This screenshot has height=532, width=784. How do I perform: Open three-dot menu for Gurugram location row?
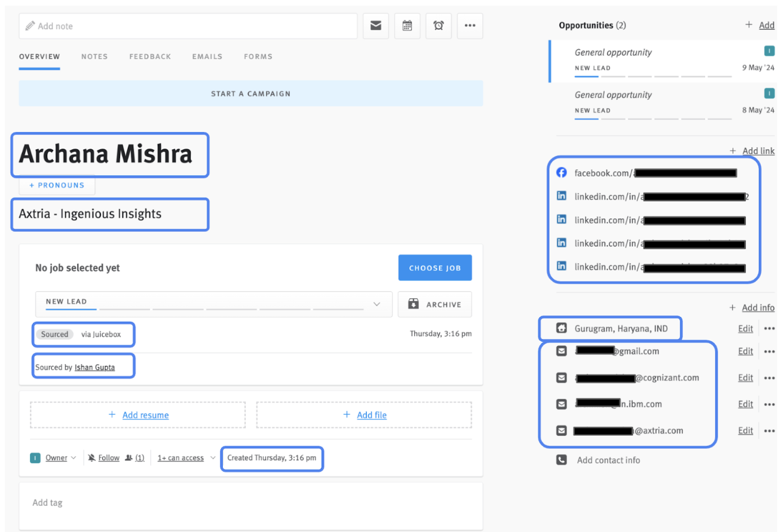point(769,328)
